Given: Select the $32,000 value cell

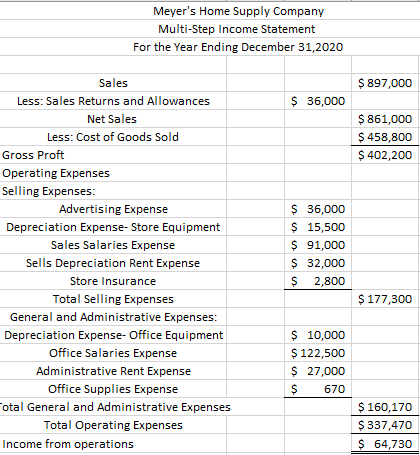Looking at the screenshot, I should point(318,263).
